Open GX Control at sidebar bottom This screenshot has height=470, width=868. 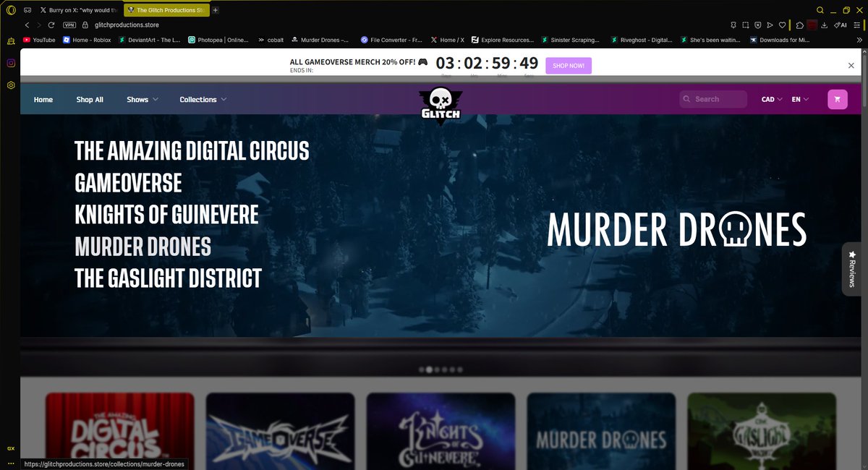pyautogui.click(x=11, y=448)
